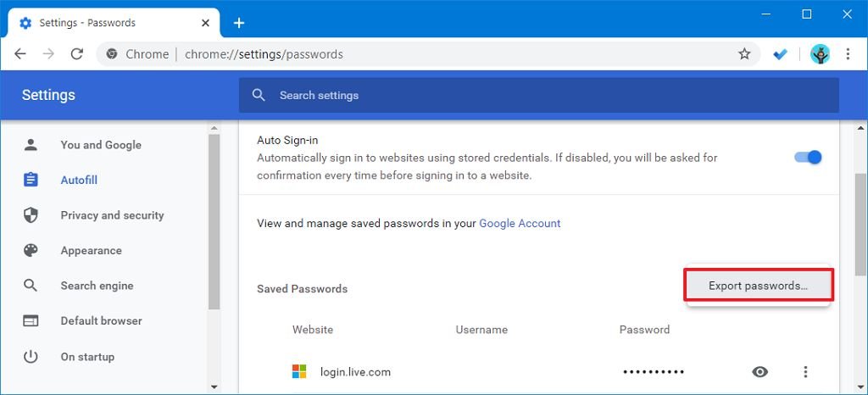This screenshot has height=395, width=868.
Task: Show password for login.live.com
Action: point(760,371)
